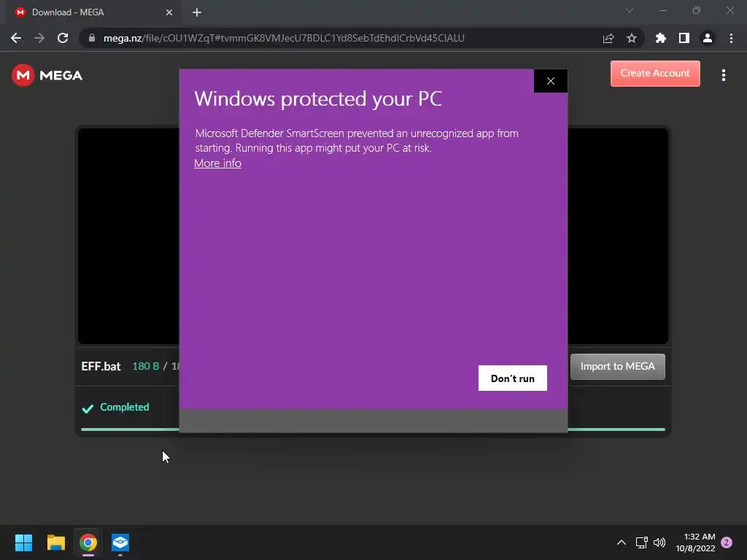Go back to previous page
747x560 pixels.
(x=16, y=38)
